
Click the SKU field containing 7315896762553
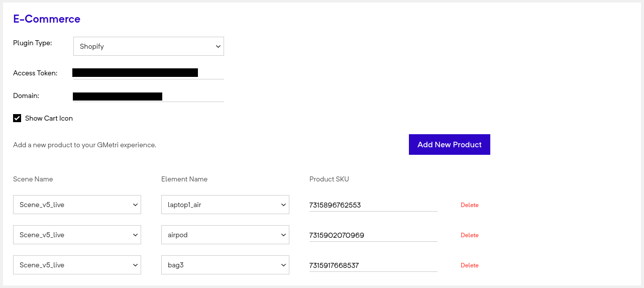click(x=373, y=205)
